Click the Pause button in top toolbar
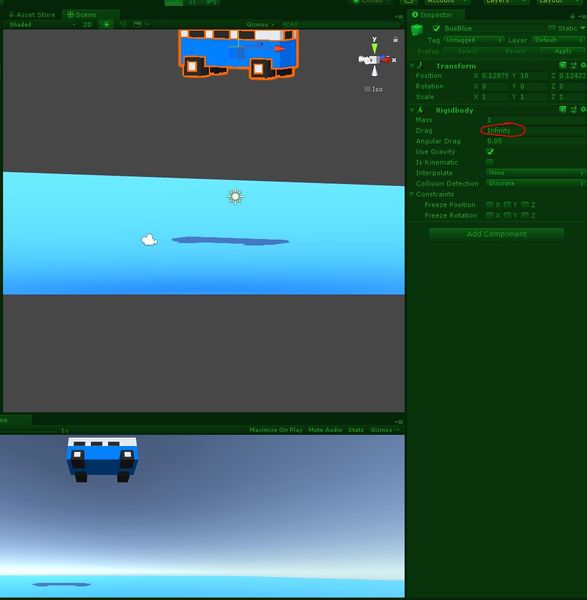 click(192, 2)
